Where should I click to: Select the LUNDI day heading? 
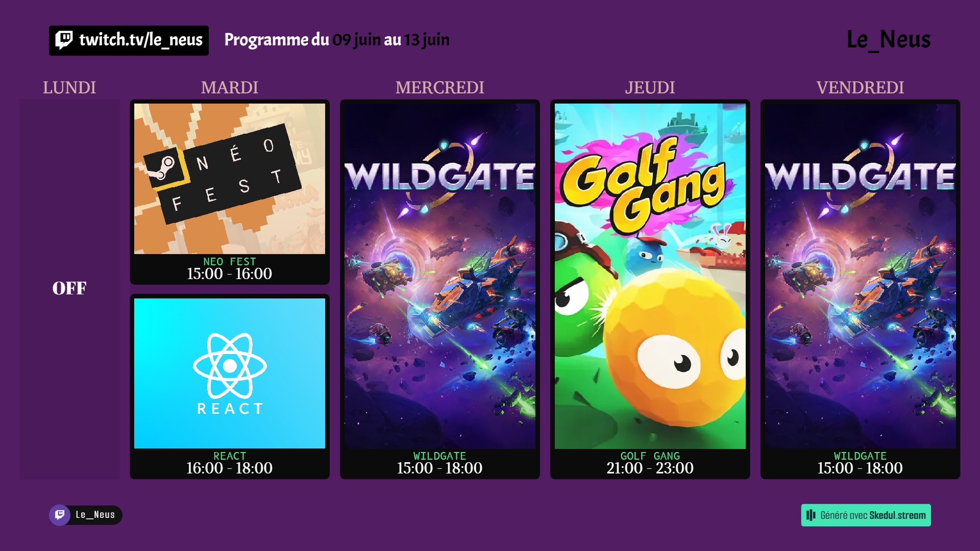(69, 88)
